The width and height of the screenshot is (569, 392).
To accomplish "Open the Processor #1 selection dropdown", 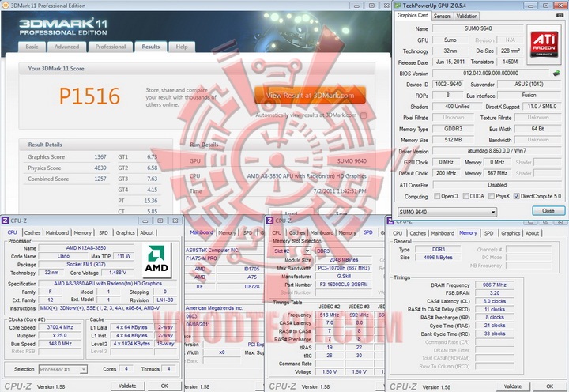I will (62, 369).
